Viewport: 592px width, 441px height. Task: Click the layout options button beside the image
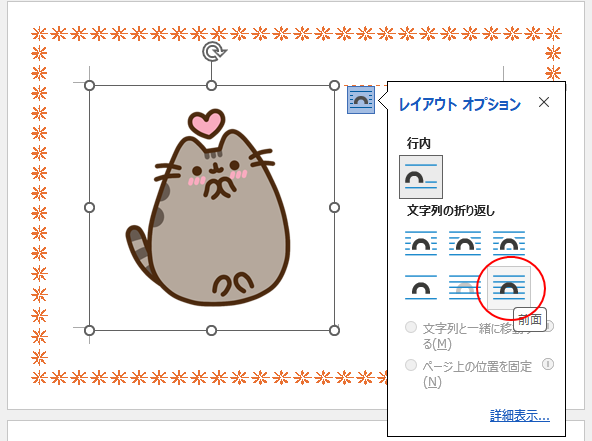pyautogui.click(x=361, y=100)
